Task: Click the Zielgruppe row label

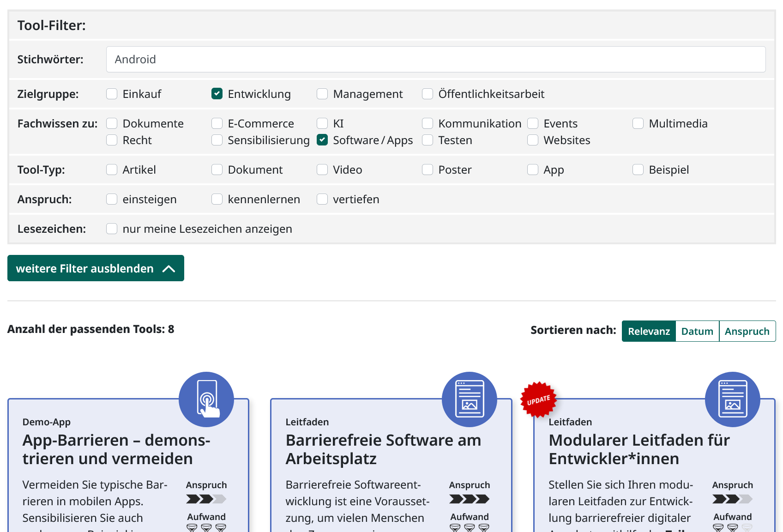Action: pos(48,94)
